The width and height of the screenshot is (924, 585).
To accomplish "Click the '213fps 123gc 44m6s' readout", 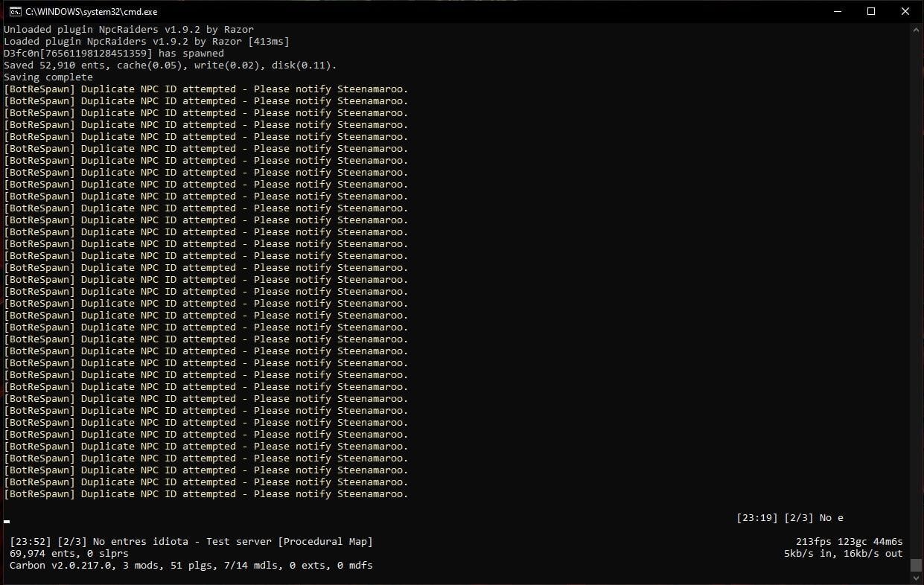I will pos(849,542).
